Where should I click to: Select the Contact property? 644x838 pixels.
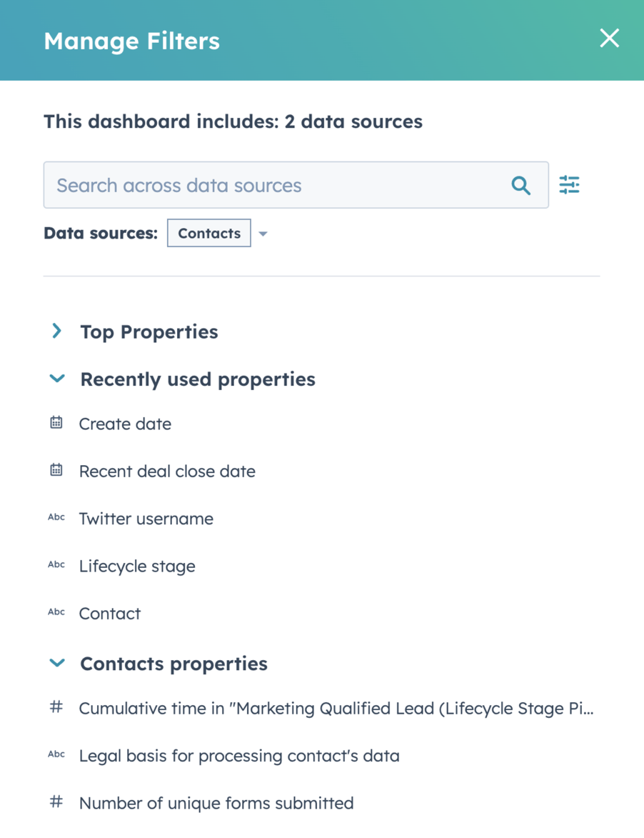pos(109,613)
